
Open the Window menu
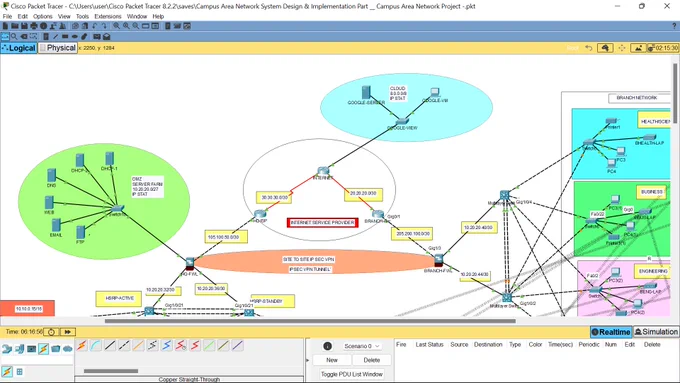click(137, 16)
